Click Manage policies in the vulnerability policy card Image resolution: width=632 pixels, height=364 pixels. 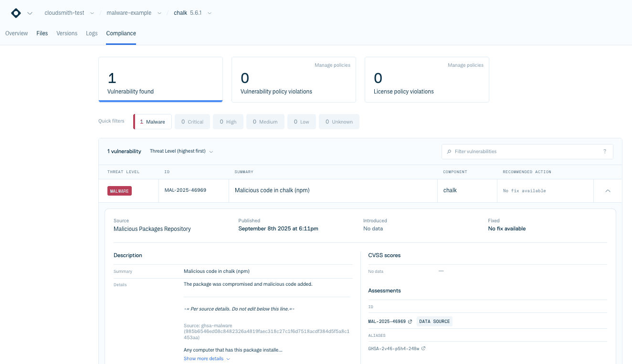click(x=332, y=65)
